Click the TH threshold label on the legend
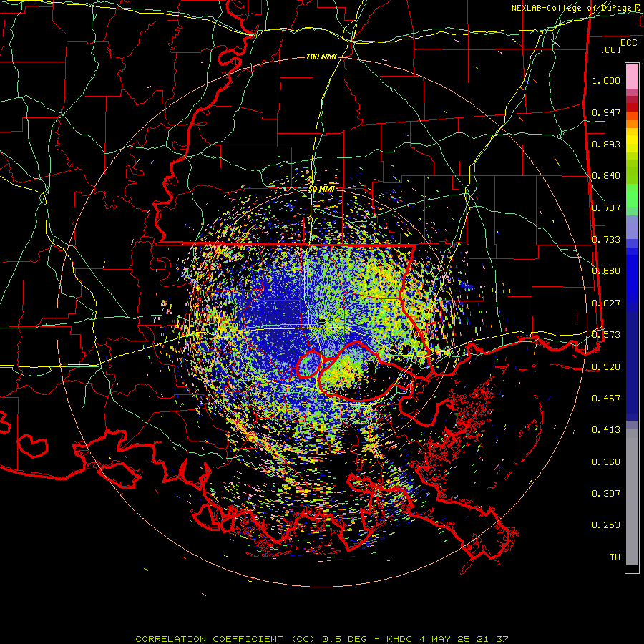The width and height of the screenshot is (644, 644). (615, 557)
